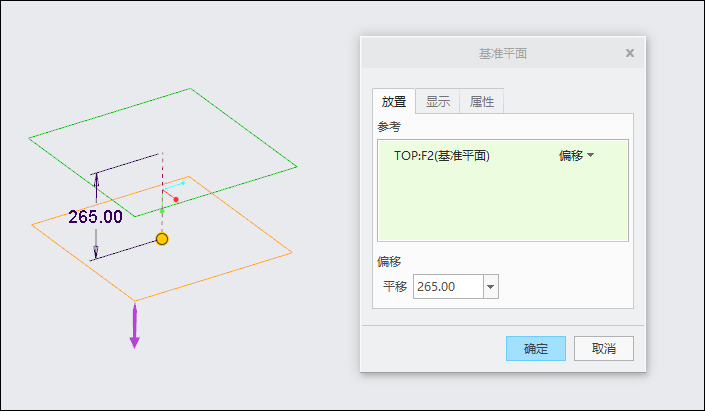Click empty area in the 参考 collector
Screen dimensions: 705x411
[x=500, y=210]
